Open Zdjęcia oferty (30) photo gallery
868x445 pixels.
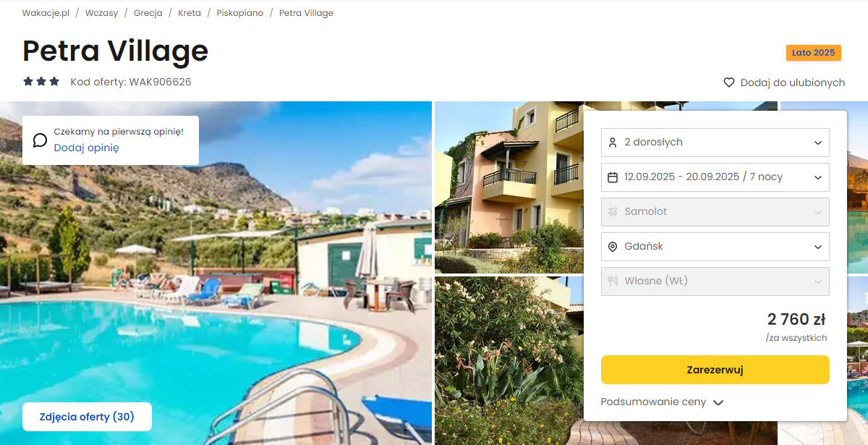(87, 417)
